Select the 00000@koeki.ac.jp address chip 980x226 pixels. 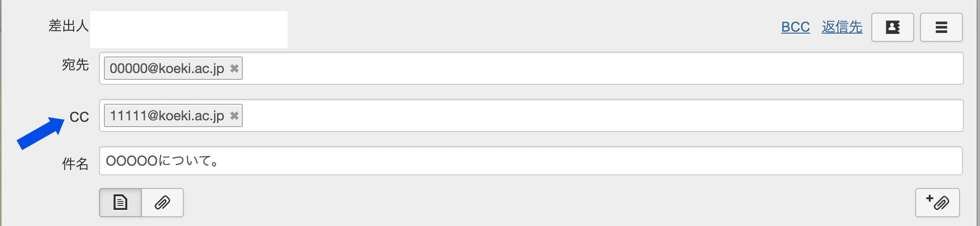167,68
